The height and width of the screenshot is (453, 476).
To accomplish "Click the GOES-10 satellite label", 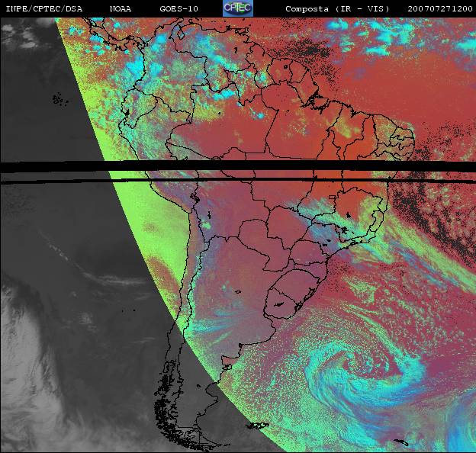I will click(x=178, y=9).
